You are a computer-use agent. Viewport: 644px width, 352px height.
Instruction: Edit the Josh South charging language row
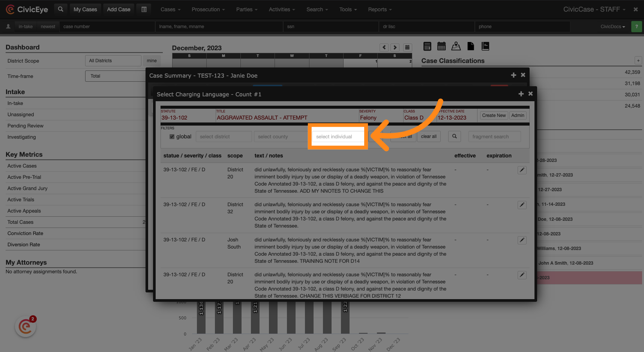point(522,240)
